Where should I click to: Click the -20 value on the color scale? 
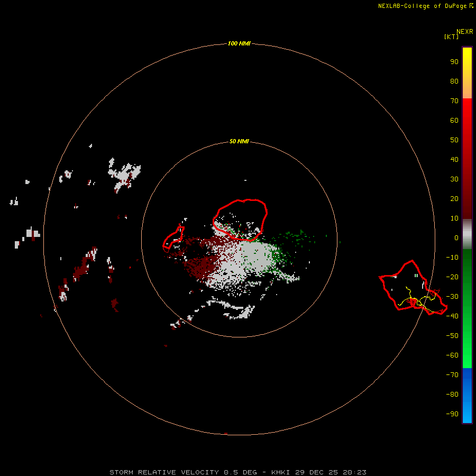[452, 277]
